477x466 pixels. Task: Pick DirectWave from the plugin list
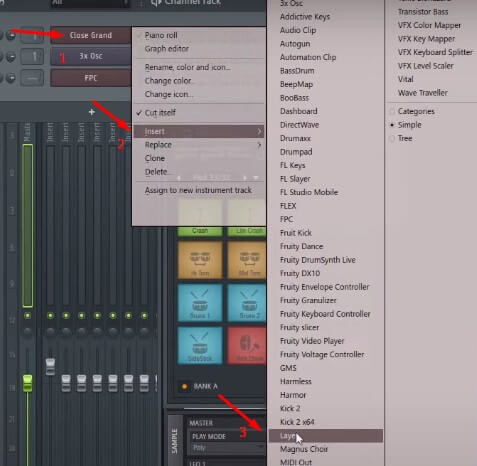299,125
